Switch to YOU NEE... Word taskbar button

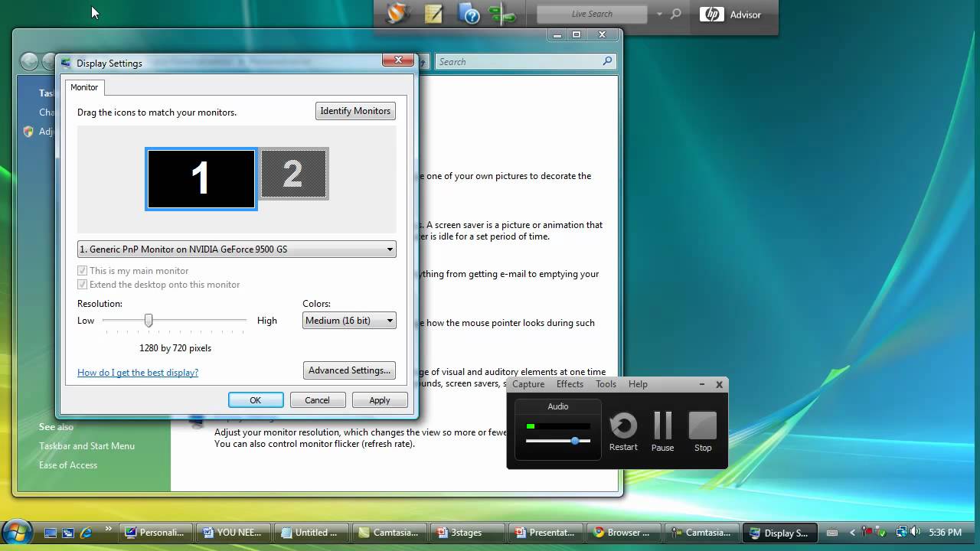[x=234, y=533]
